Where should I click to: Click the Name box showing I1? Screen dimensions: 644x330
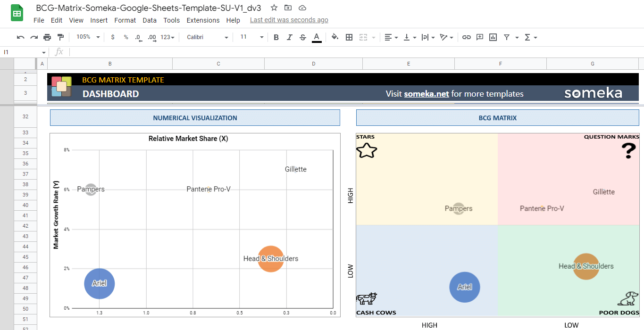(x=25, y=52)
